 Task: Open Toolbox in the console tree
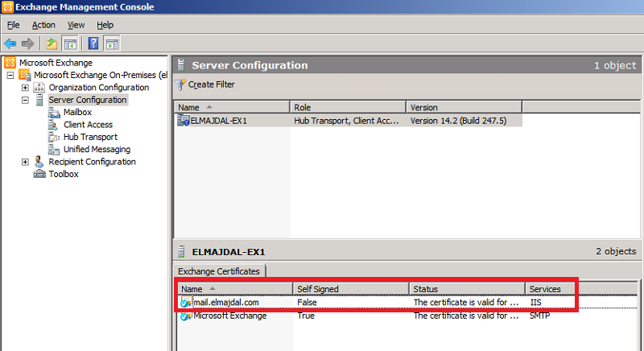[64, 174]
